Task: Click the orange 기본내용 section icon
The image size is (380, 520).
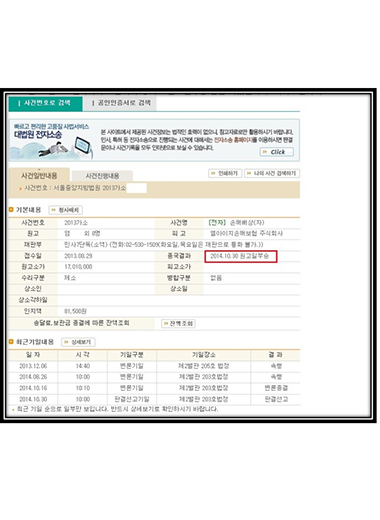Action: click(11, 210)
